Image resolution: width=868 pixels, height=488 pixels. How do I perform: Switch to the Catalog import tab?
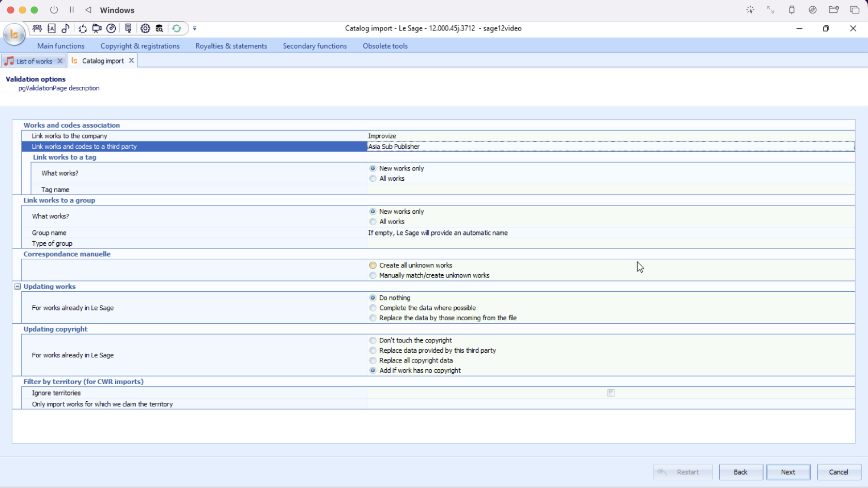click(x=103, y=61)
